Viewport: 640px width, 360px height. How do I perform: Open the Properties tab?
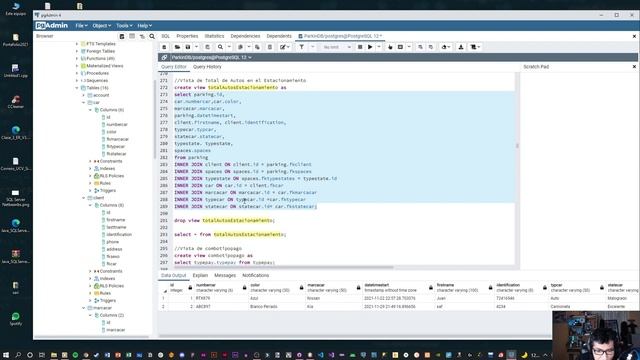click(187, 36)
